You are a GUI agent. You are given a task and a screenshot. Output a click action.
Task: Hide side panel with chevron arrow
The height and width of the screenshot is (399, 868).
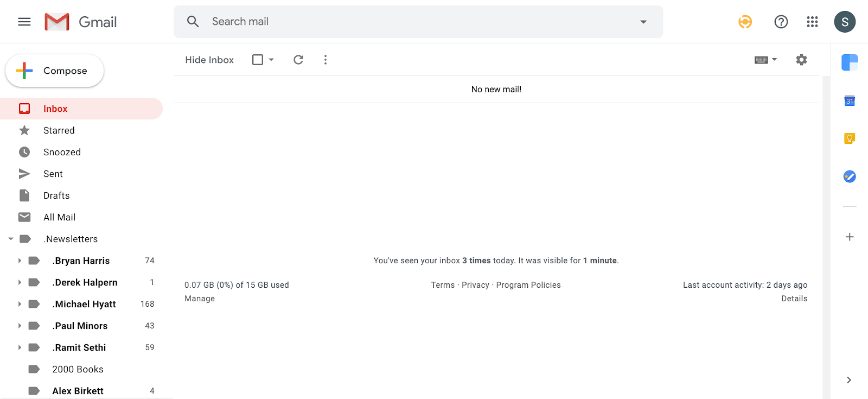pyautogui.click(x=849, y=380)
